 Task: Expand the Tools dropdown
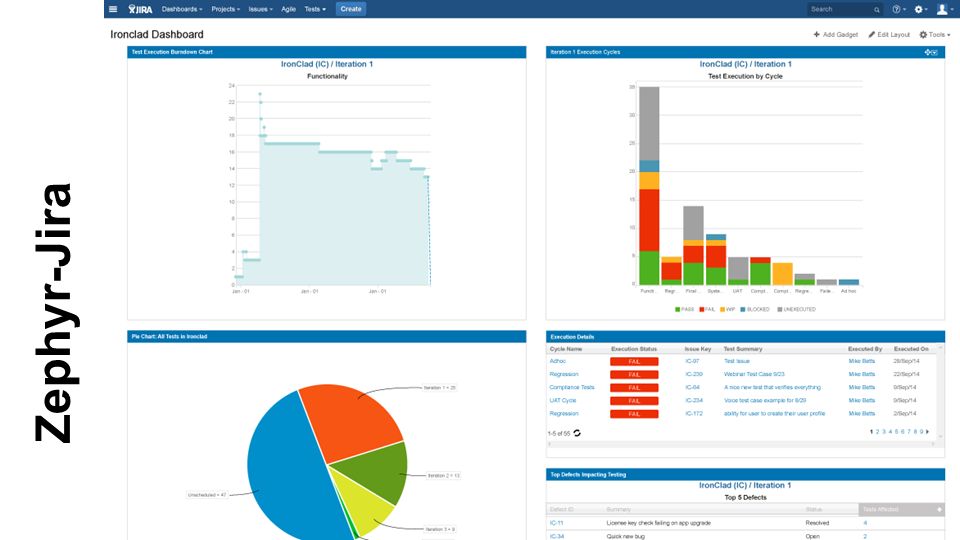tap(935, 35)
